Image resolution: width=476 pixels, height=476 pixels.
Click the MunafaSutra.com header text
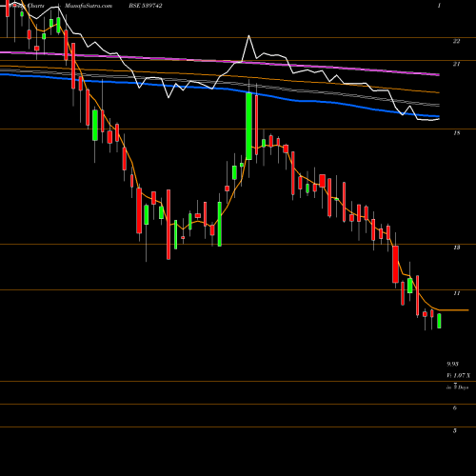[89, 6]
